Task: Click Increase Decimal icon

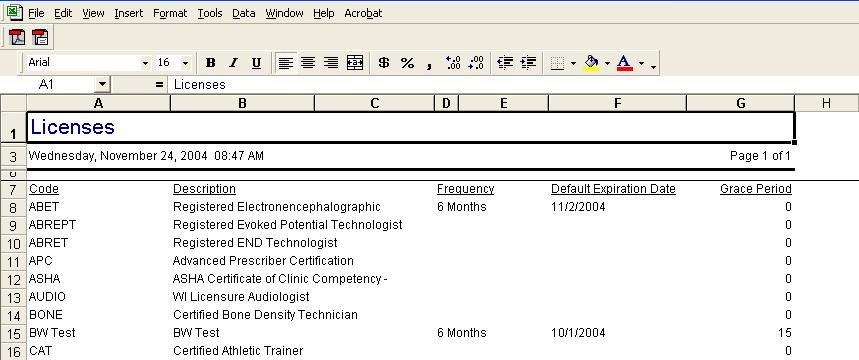Action: [x=453, y=63]
